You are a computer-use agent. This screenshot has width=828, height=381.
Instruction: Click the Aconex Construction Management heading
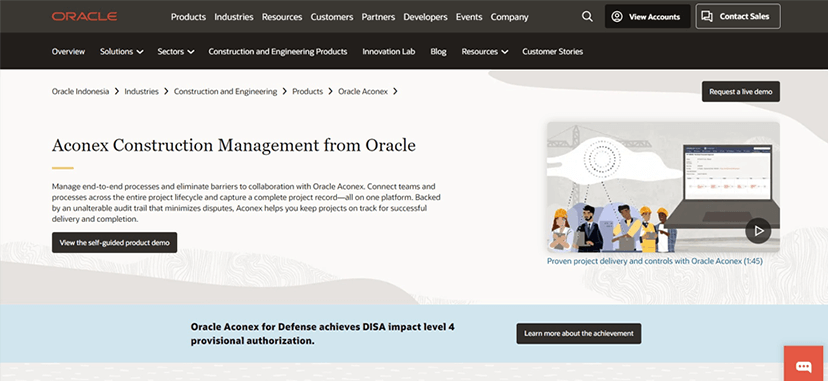click(234, 145)
